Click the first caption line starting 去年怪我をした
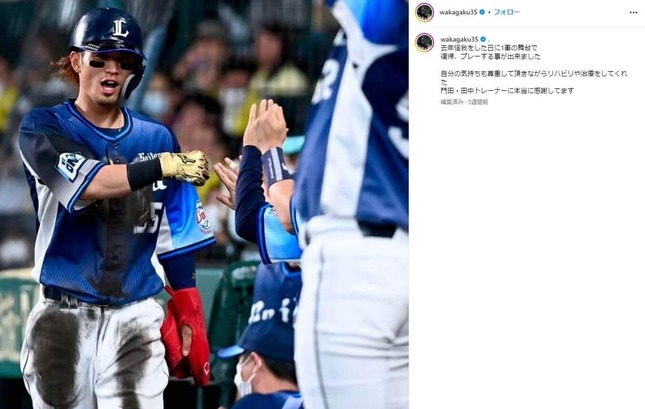The image size is (645, 409). click(489, 48)
